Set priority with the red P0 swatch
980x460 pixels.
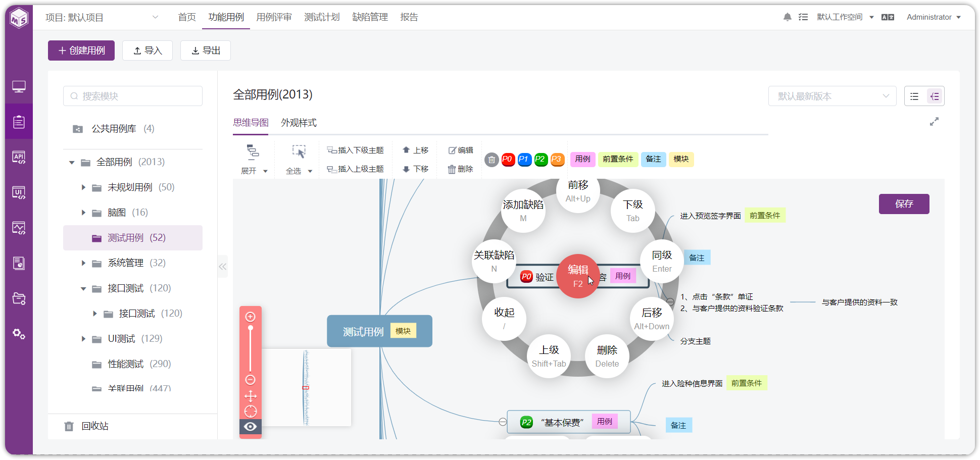tap(508, 160)
